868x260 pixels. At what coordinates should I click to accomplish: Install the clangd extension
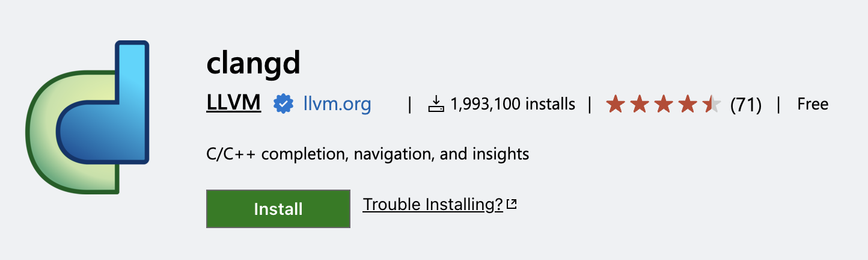click(278, 209)
